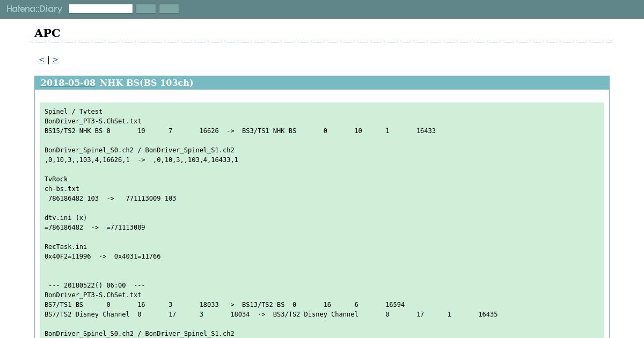Click the second 'BonDriver_PT3-S.ChSet.txt' line below 20180522

click(x=93, y=295)
